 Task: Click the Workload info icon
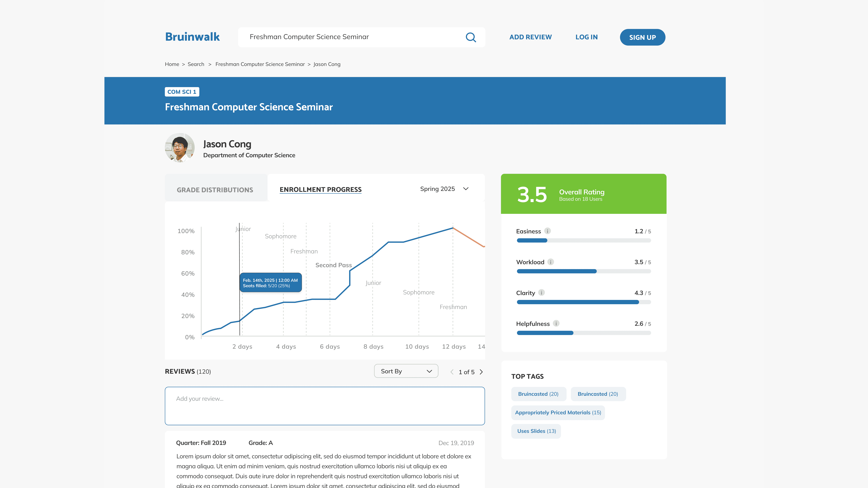point(551,262)
